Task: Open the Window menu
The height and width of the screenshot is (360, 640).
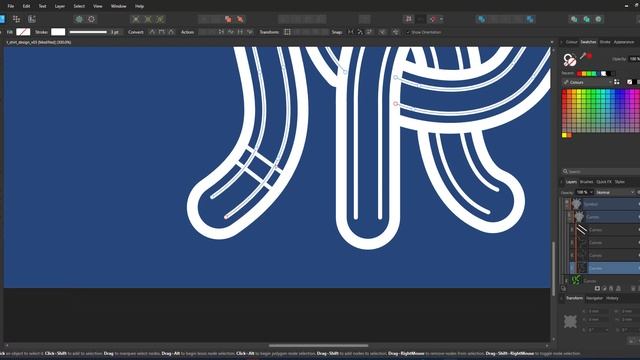Action: (x=118, y=6)
